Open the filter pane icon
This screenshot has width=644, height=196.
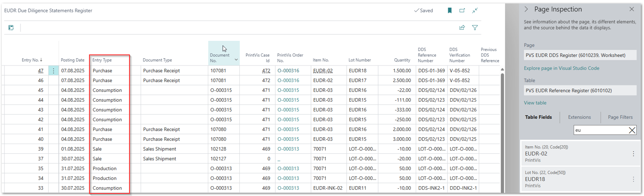click(x=475, y=28)
